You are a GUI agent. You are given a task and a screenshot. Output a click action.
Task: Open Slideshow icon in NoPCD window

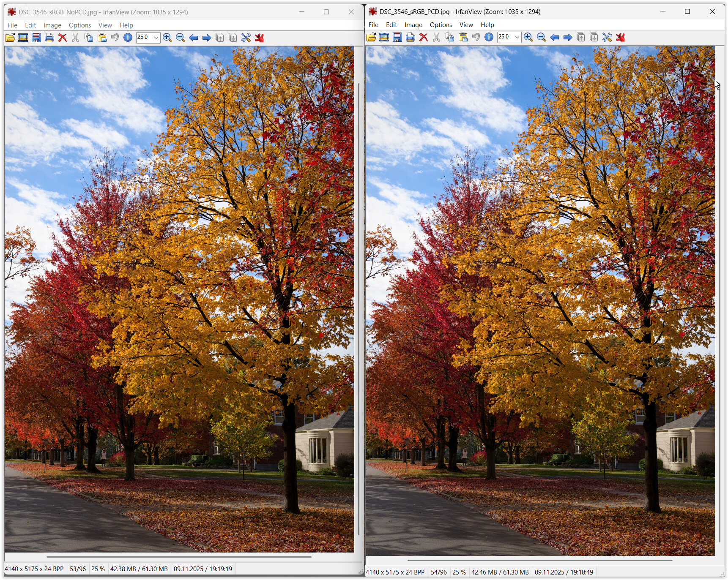pyautogui.click(x=23, y=38)
